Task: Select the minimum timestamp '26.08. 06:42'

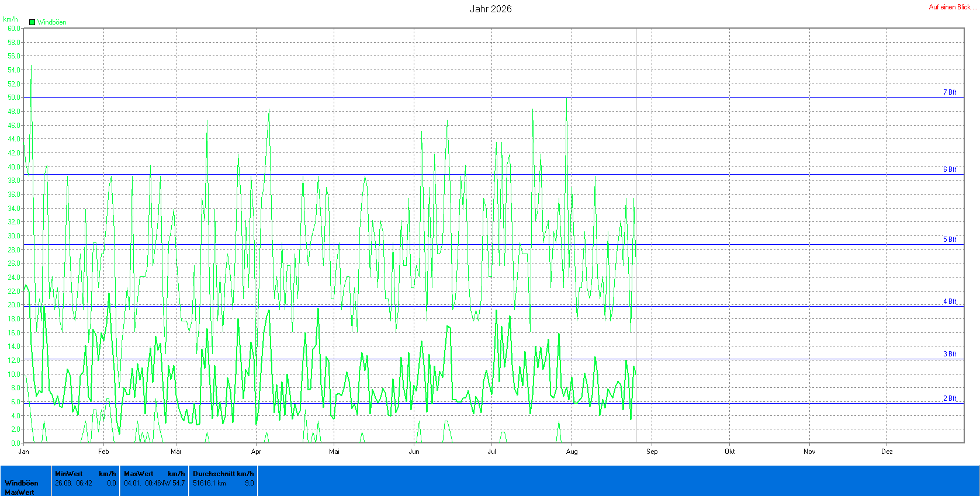Action: [74, 483]
